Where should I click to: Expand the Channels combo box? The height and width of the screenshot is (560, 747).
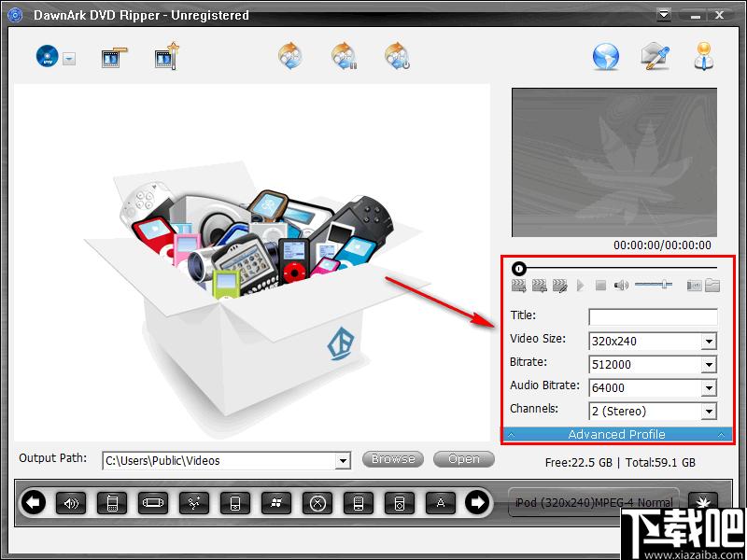709,412
